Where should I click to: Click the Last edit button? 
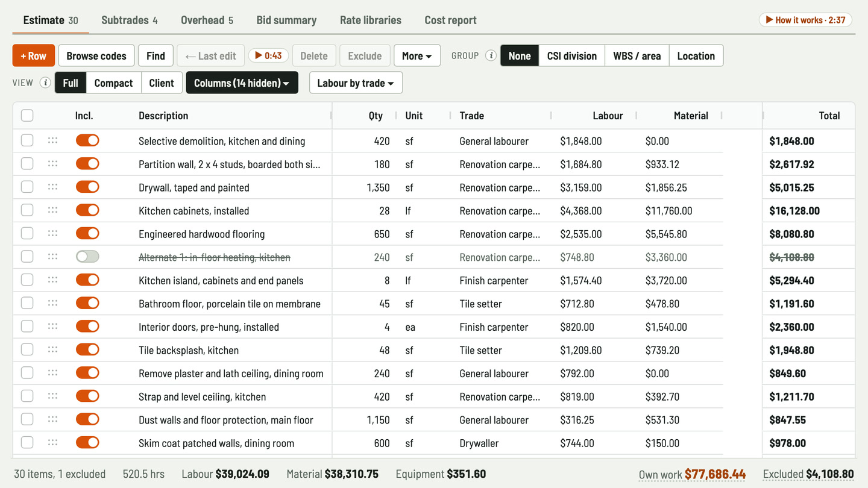pyautogui.click(x=211, y=55)
